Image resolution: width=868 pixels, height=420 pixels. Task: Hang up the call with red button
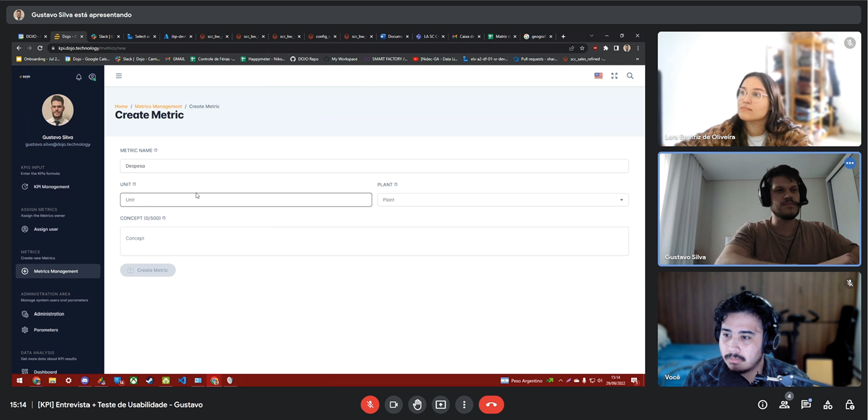[x=491, y=404]
